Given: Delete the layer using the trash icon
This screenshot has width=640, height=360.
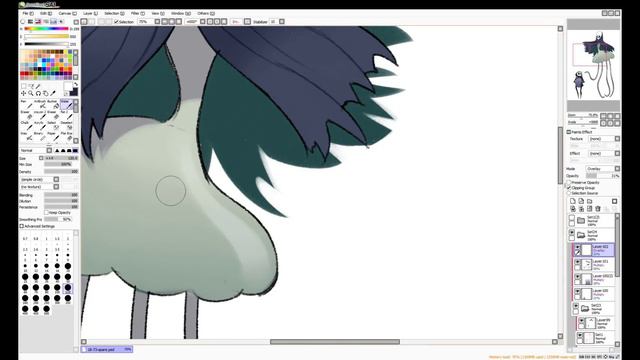Looking at the screenshot, I should 598,209.
